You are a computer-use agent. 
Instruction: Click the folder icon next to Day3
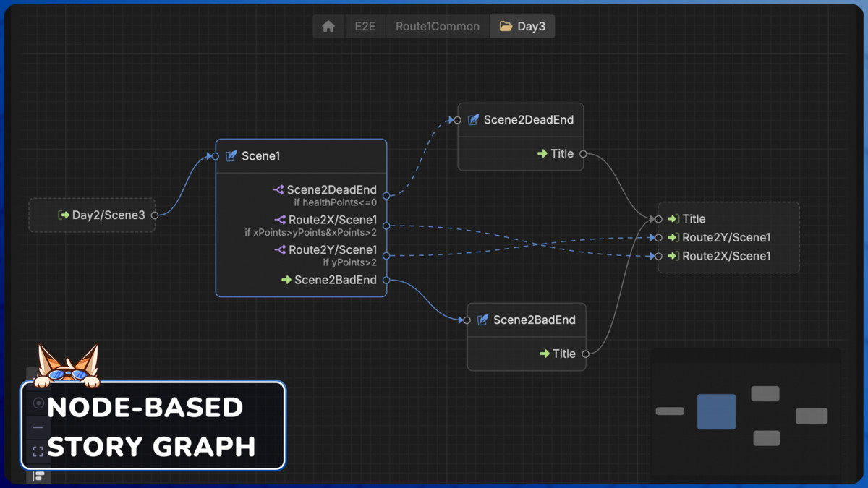point(503,26)
